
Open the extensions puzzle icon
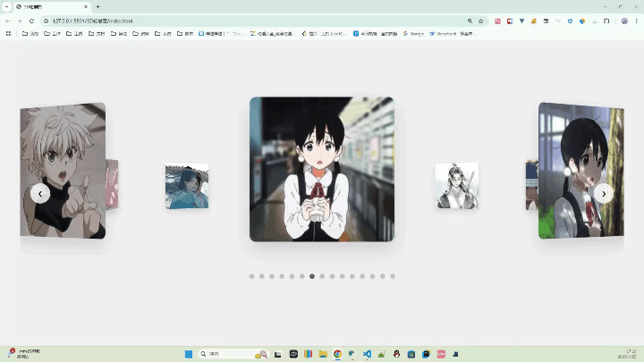coord(606,21)
